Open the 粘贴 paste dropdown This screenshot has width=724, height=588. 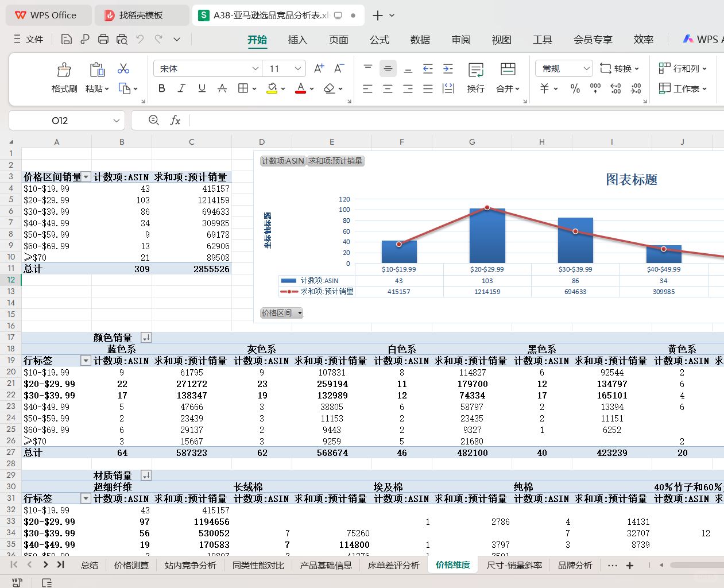click(97, 89)
